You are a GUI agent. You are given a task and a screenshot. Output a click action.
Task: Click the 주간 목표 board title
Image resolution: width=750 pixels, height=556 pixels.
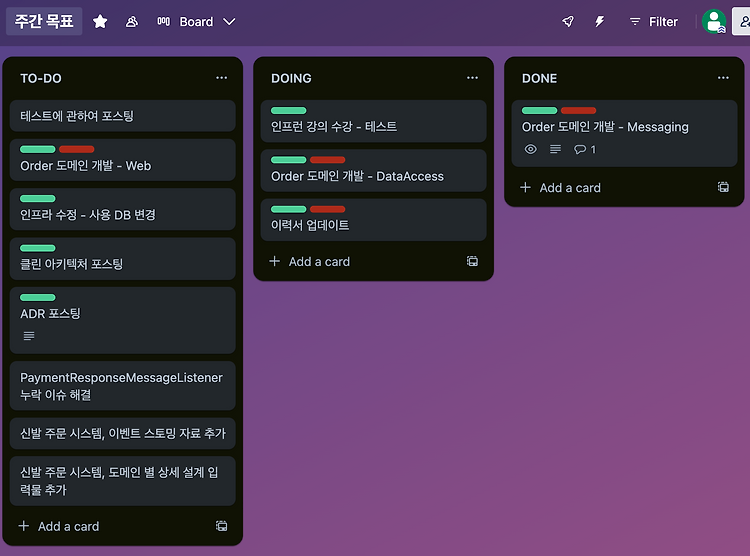(44, 21)
